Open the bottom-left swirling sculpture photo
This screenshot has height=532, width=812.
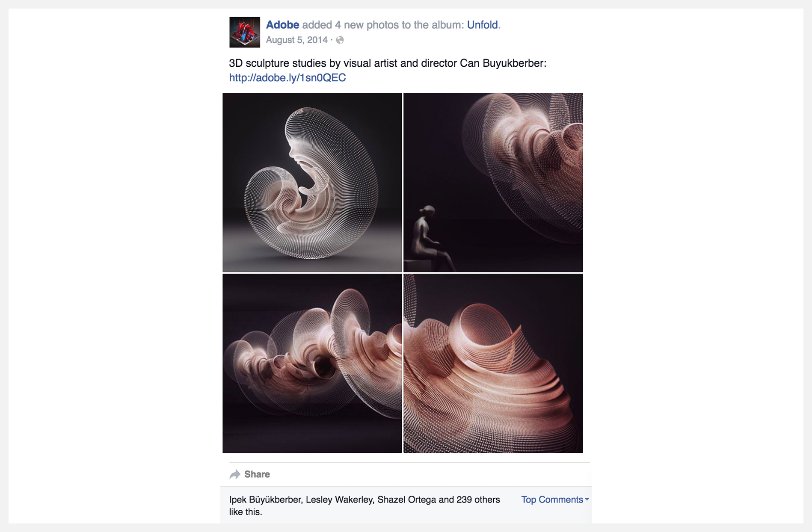[312, 363]
